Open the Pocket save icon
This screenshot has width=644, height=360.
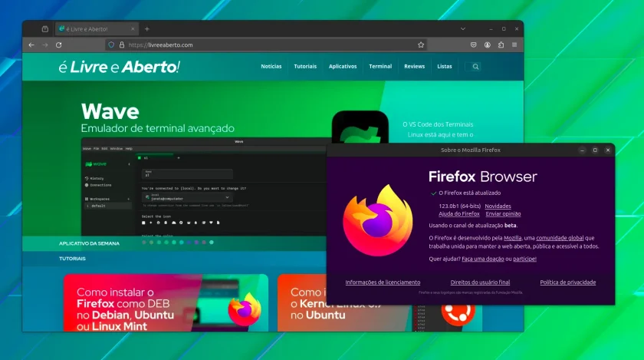tap(474, 45)
